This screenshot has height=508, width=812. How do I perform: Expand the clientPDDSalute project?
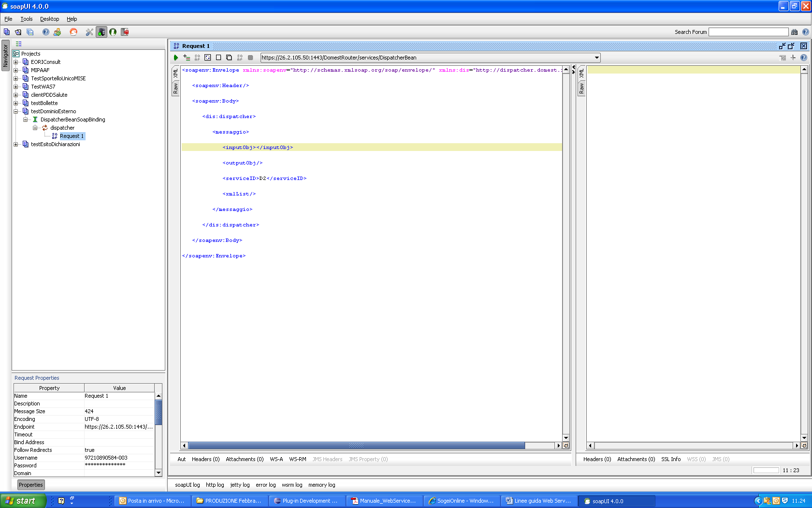coord(16,95)
